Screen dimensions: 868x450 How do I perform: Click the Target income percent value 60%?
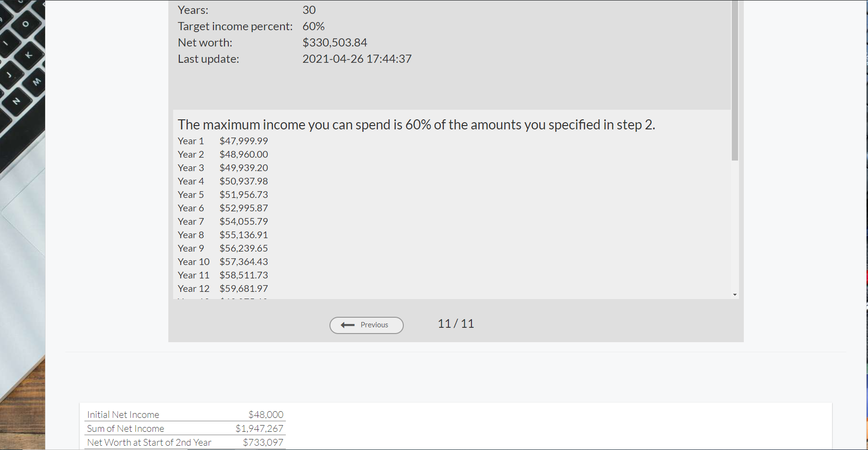point(313,26)
